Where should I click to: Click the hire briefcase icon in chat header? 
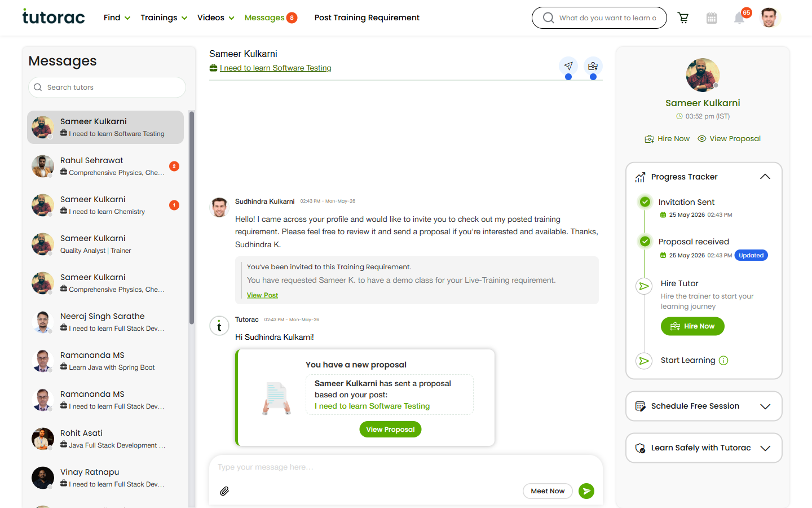[x=593, y=66]
